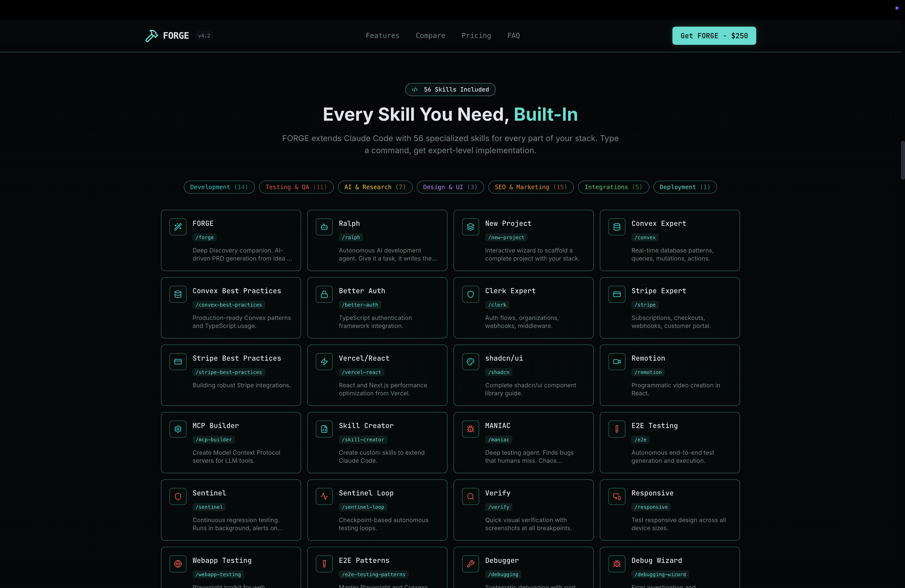Click the MANIAC bug icon

pos(470,429)
